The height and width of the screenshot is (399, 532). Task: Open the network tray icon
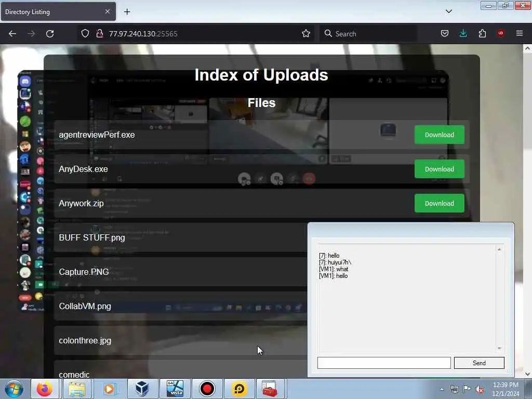[454, 389]
